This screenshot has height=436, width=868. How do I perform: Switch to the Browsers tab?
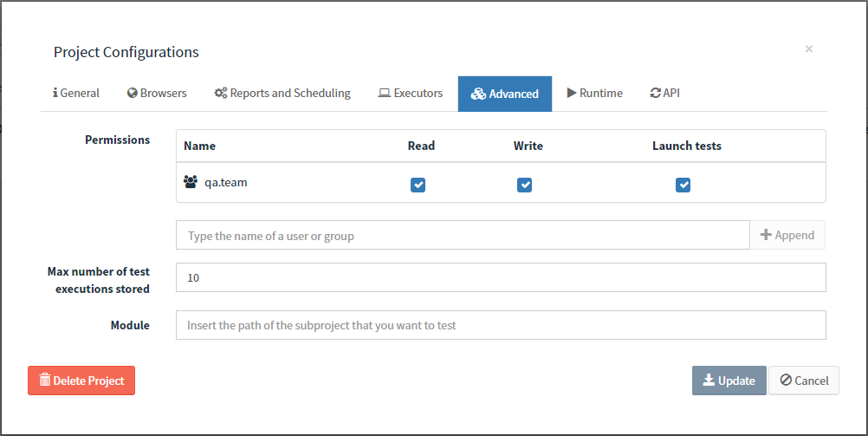(157, 93)
